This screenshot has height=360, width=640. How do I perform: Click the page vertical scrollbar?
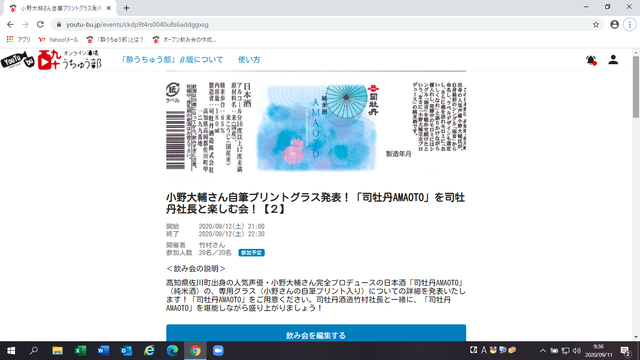coord(636,87)
